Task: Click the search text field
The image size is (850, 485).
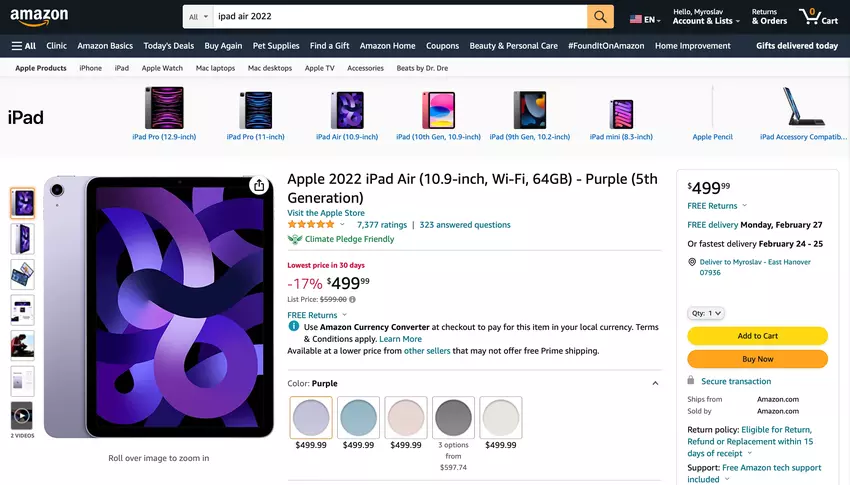Action: tap(400, 17)
